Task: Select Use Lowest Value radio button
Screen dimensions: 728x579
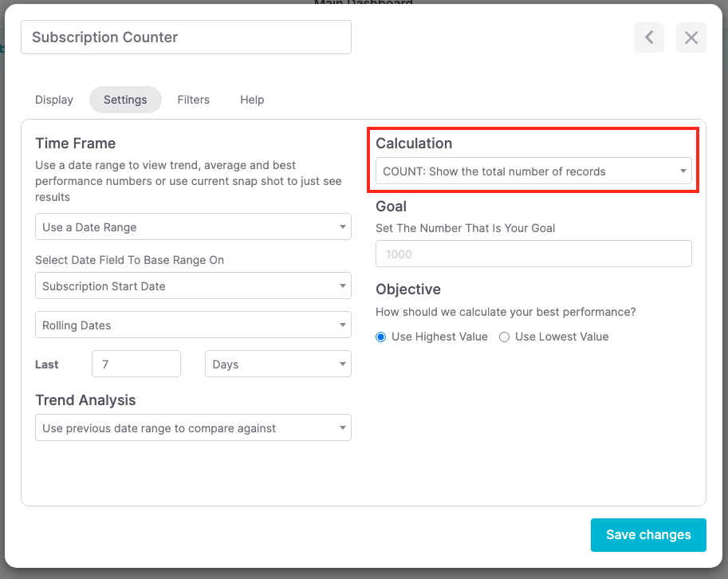Action: coord(505,337)
